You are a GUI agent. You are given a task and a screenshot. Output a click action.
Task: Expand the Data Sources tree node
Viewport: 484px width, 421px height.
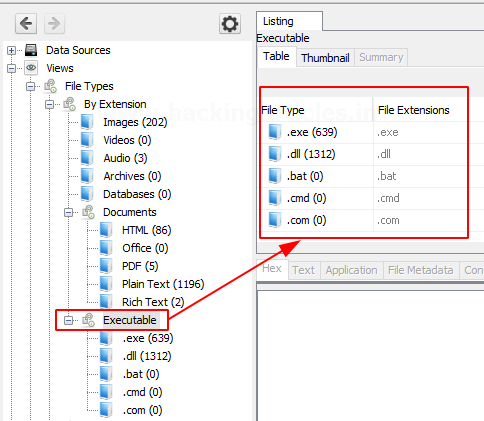11,51
